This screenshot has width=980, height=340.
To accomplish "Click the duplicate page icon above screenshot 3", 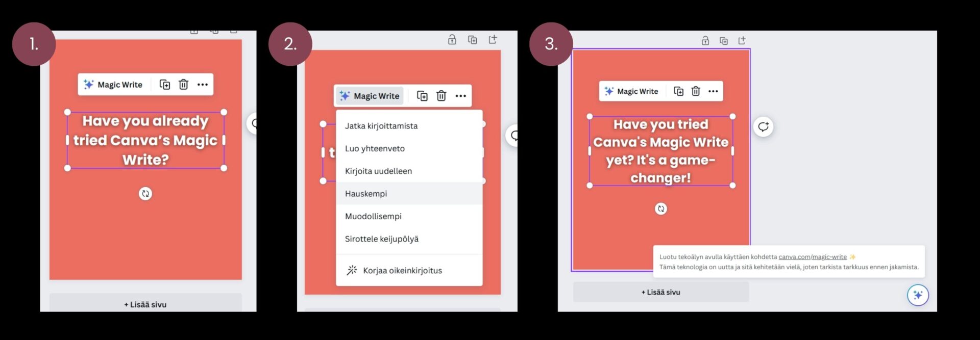I will 723,41.
